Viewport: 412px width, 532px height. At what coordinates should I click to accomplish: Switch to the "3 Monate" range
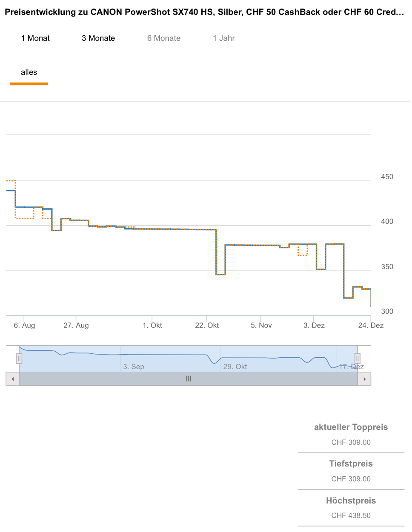click(98, 38)
